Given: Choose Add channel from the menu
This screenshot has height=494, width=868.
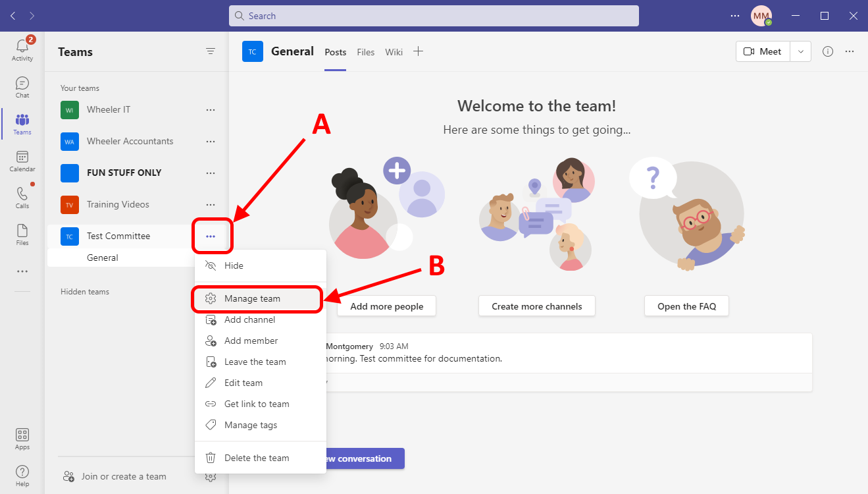Looking at the screenshot, I should pos(261,319).
